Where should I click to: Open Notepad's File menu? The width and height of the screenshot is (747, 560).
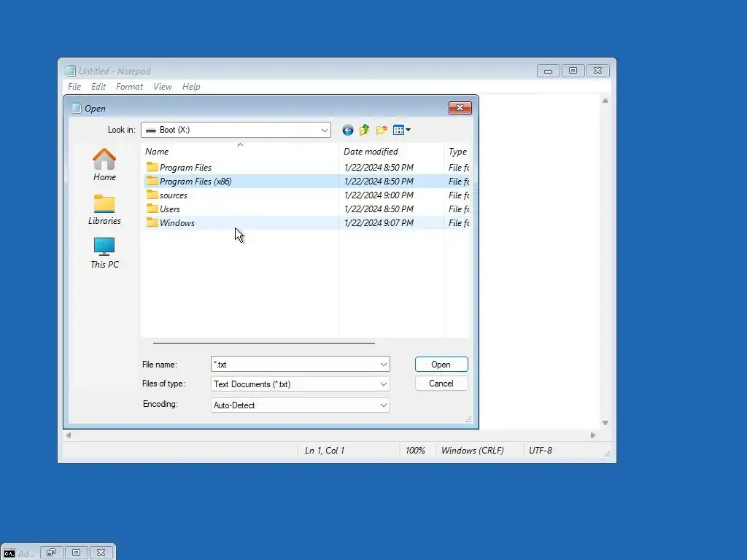pos(74,87)
